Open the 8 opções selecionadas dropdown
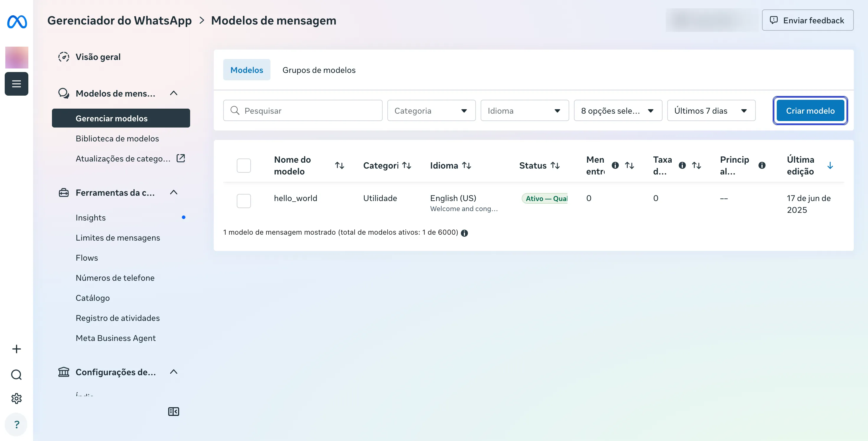Image resolution: width=868 pixels, height=441 pixels. (618, 110)
